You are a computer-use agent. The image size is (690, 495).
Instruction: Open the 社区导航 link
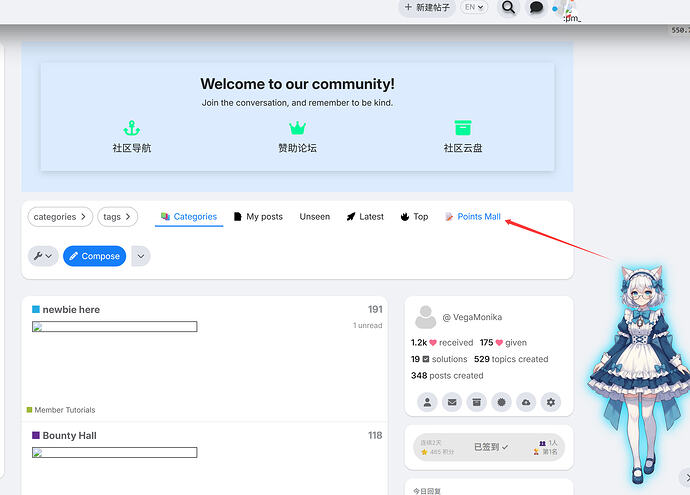coord(132,148)
